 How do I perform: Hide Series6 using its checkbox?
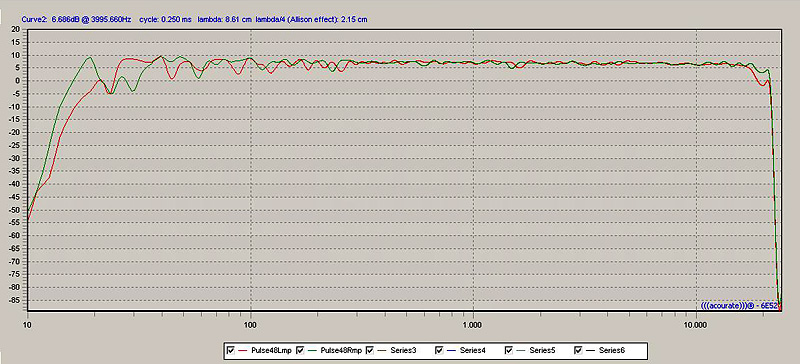tap(578, 350)
